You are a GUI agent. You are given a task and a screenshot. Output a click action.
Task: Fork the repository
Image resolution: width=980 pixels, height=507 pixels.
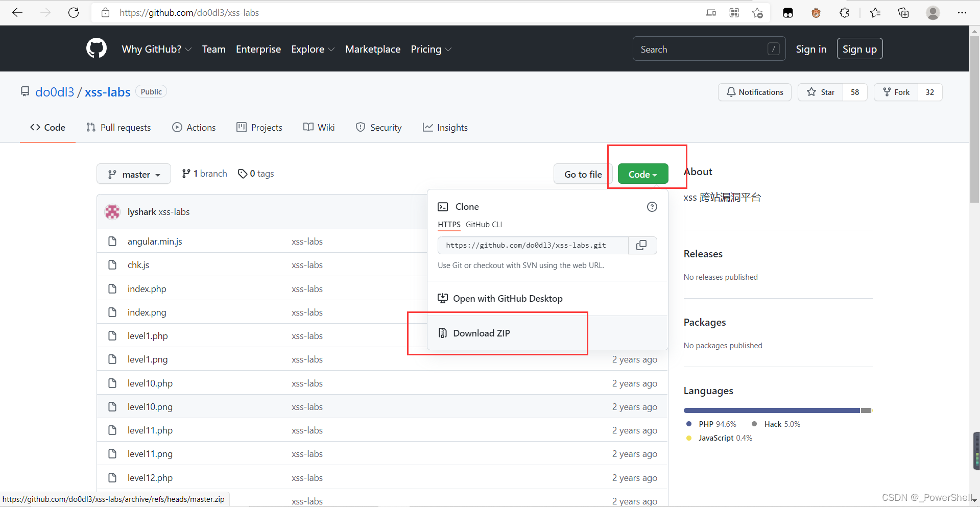click(x=896, y=92)
